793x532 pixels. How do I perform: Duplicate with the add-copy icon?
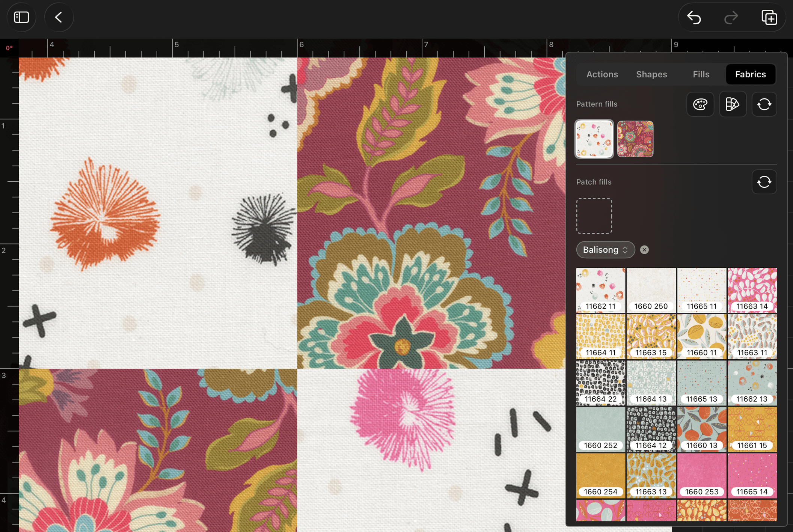tap(769, 18)
